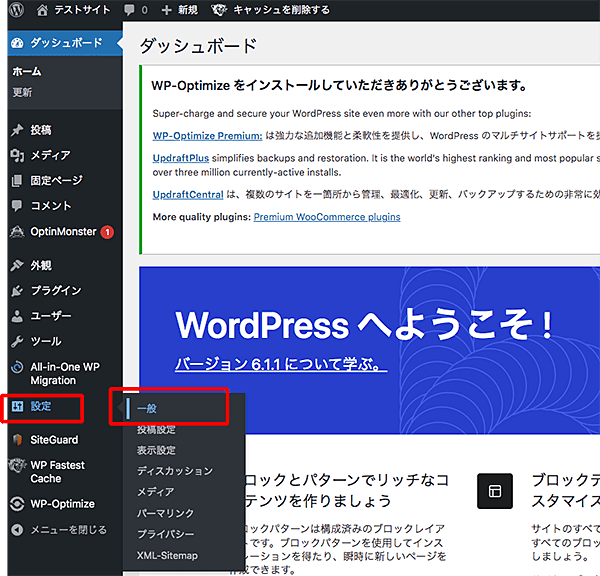The image size is (600, 576).
Task: Open the UpdraftPlus link
Action: point(181,158)
